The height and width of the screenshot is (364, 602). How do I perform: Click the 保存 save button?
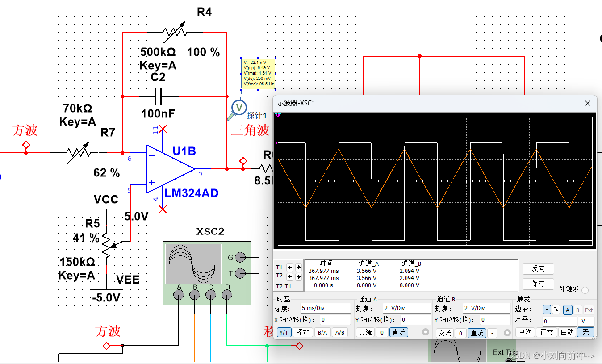[538, 284]
